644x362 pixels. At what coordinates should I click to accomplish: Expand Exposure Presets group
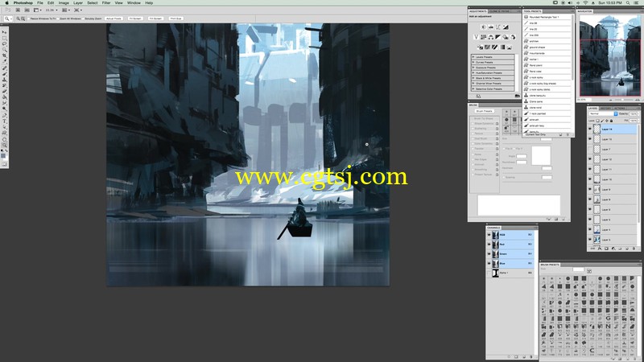[x=473, y=68]
